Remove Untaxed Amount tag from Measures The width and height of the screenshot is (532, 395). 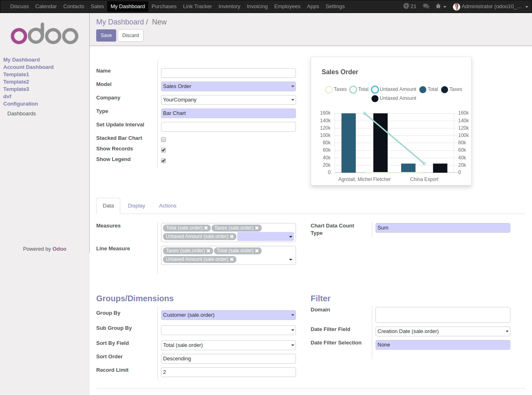pos(232,236)
